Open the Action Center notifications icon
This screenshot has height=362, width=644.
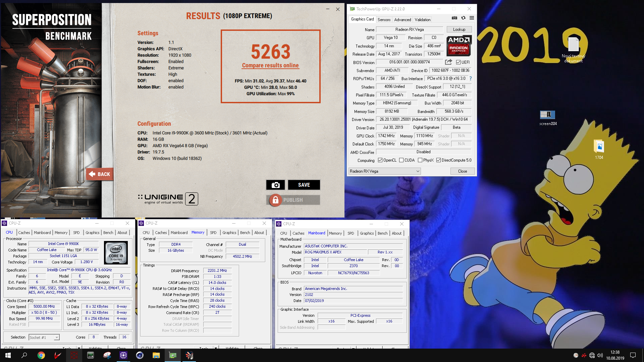tap(633, 355)
